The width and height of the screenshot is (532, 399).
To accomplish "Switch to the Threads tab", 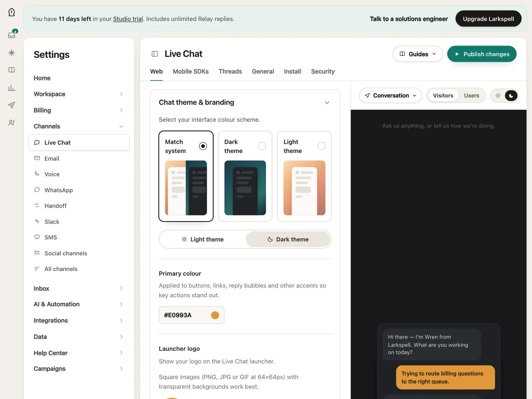I will pyautogui.click(x=230, y=71).
